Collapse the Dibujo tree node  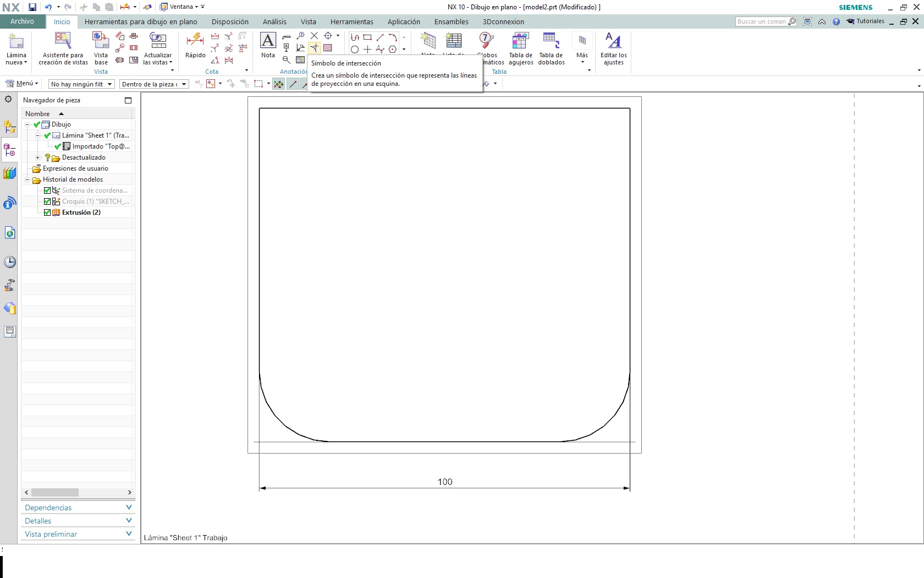pos(27,124)
